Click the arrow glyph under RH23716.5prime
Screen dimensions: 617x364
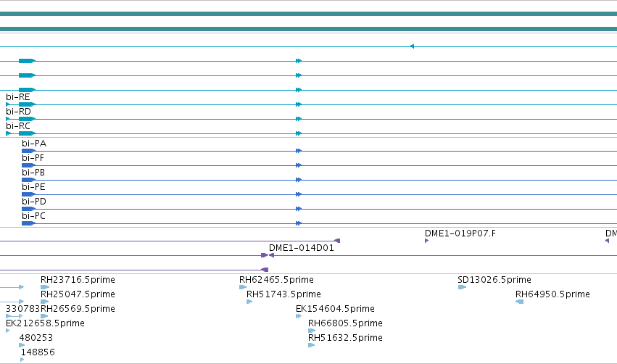[45, 287]
